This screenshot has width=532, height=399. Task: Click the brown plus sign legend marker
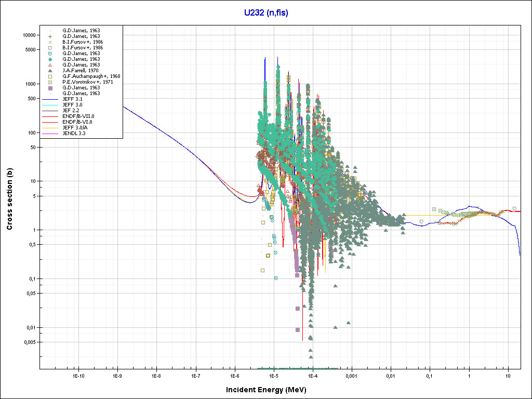point(50,36)
